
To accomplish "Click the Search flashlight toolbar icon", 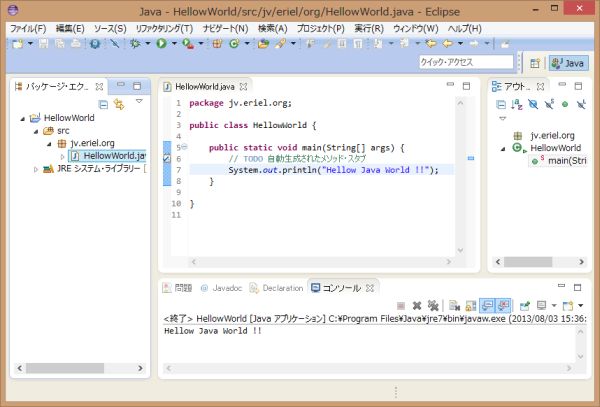I will pos(280,44).
